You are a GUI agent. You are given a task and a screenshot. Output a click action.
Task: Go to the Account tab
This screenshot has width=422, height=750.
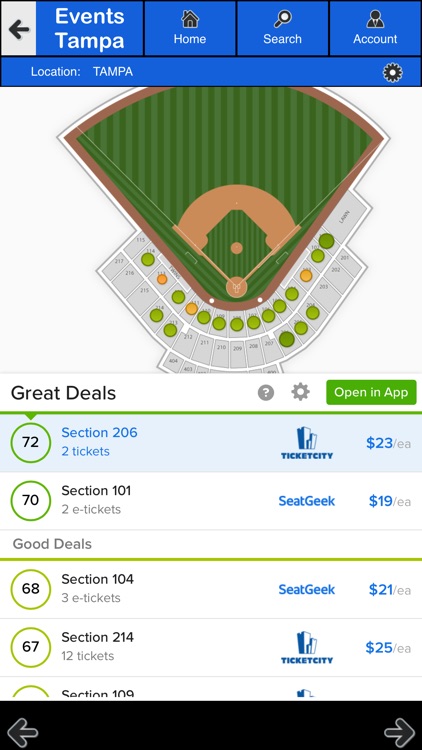[375, 28]
